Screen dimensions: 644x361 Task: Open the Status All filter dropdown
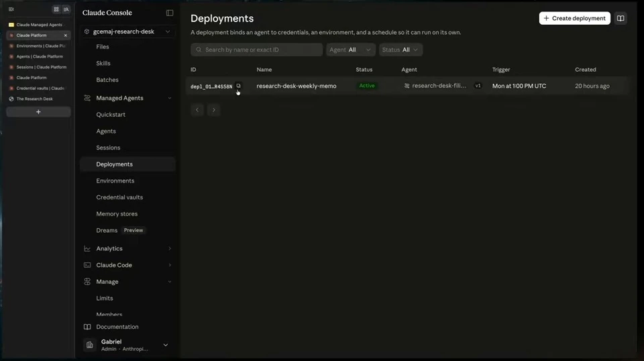(400, 50)
